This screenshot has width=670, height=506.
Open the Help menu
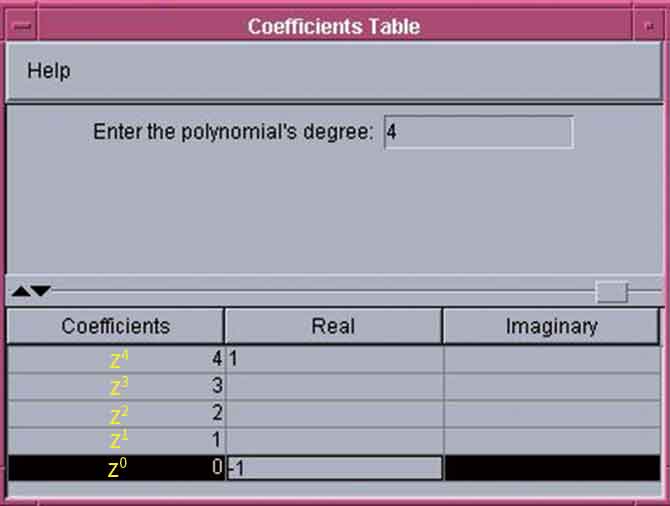coord(48,71)
